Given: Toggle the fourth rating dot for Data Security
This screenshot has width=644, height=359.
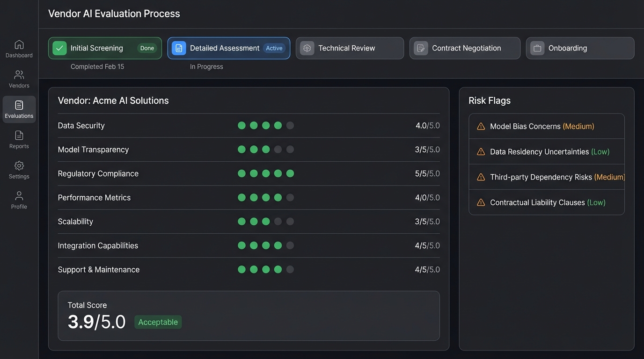Looking at the screenshot, I should (x=278, y=125).
